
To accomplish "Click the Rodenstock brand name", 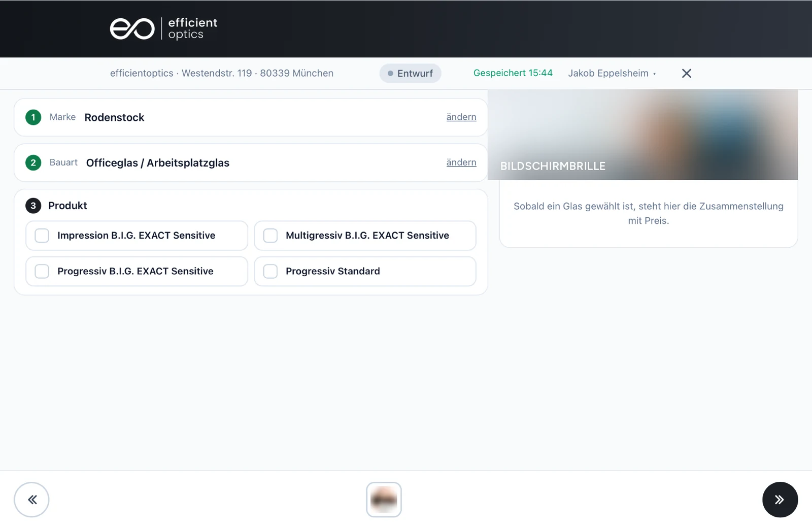I will (x=114, y=117).
